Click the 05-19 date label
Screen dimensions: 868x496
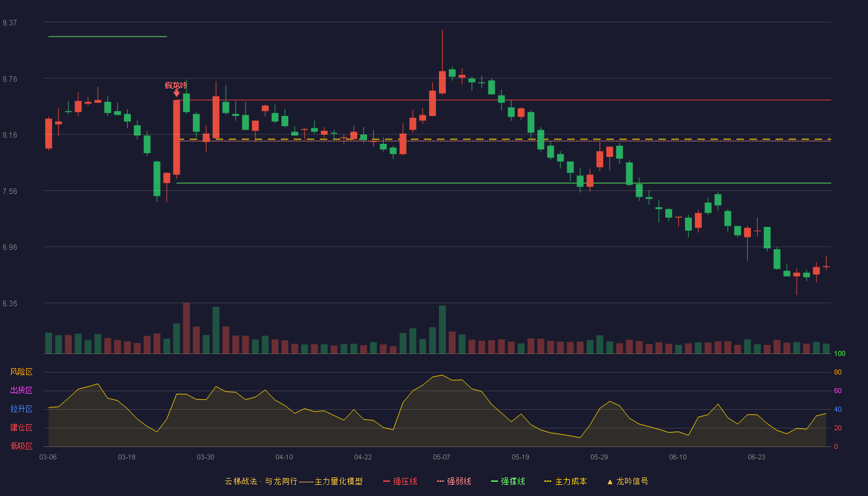tap(520, 457)
